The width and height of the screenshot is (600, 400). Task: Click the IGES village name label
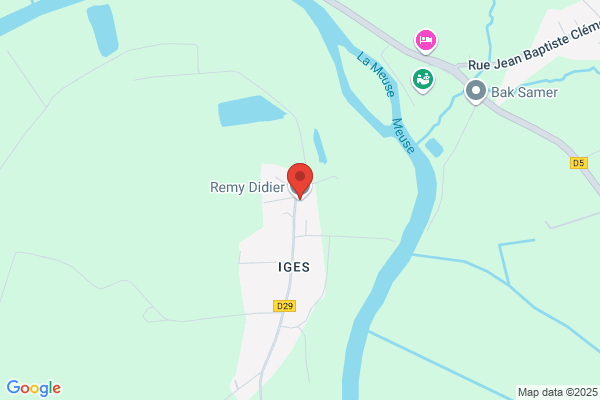pyautogui.click(x=294, y=267)
